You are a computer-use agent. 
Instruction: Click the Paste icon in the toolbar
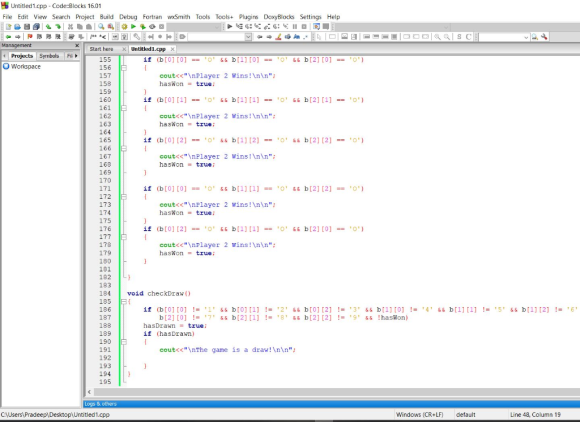89,27
